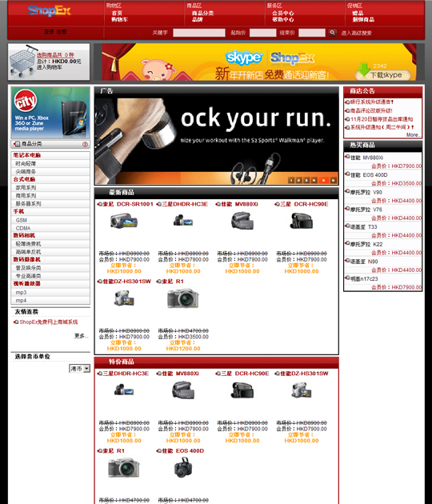The image size is (432, 504).
Task: Click the ShopEx logo in header
Action: tap(49, 11)
